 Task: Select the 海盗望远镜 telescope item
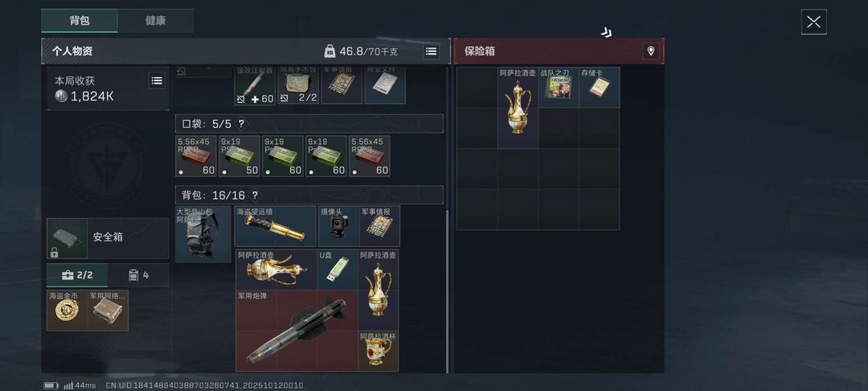(x=275, y=226)
